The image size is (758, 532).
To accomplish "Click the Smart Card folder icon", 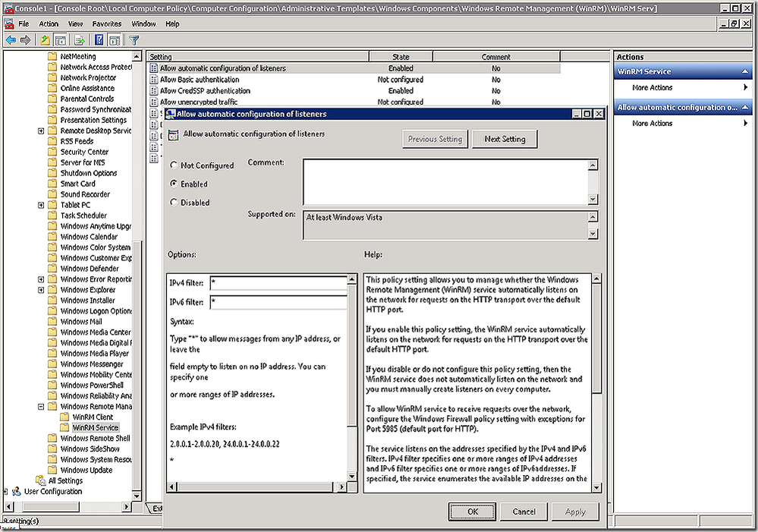I will pos(52,184).
